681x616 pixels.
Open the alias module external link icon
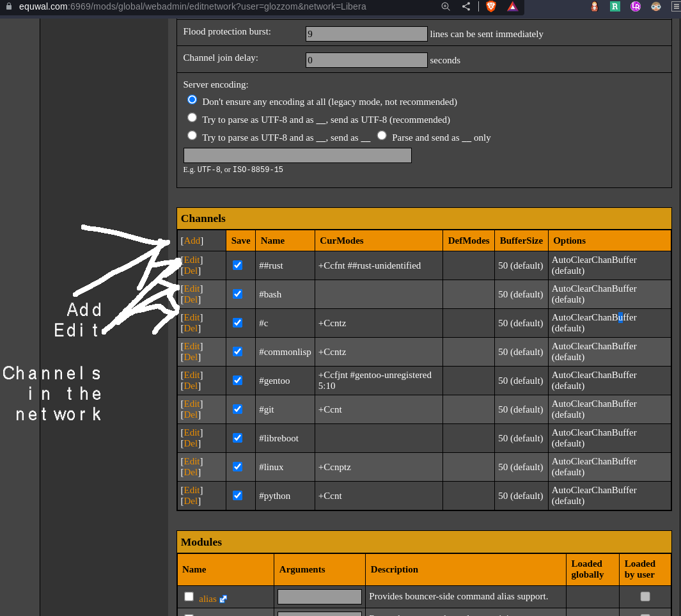click(223, 599)
